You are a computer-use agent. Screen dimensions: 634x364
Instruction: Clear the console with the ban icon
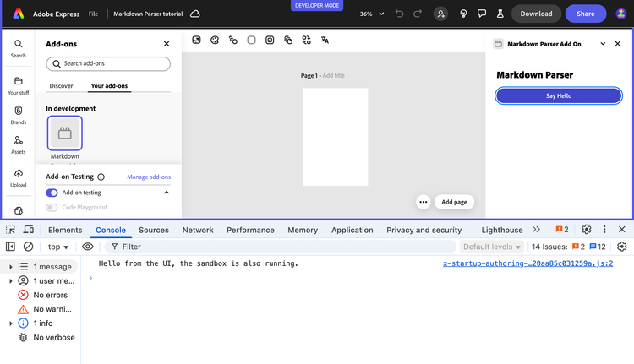28,247
